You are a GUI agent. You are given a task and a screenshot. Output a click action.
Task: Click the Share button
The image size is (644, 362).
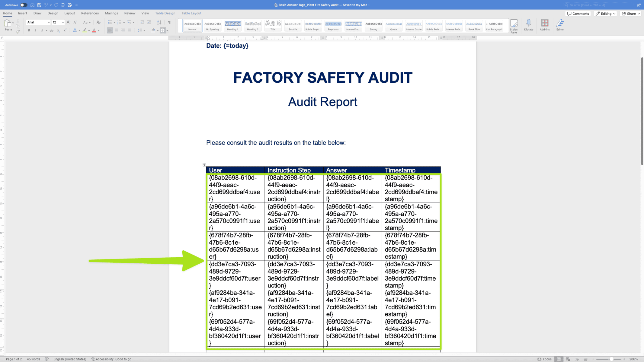pos(631,14)
